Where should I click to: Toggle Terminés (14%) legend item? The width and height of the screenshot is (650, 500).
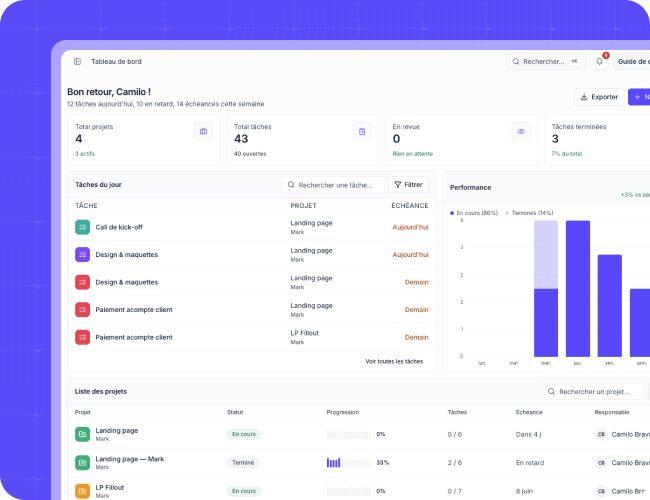click(529, 213)
